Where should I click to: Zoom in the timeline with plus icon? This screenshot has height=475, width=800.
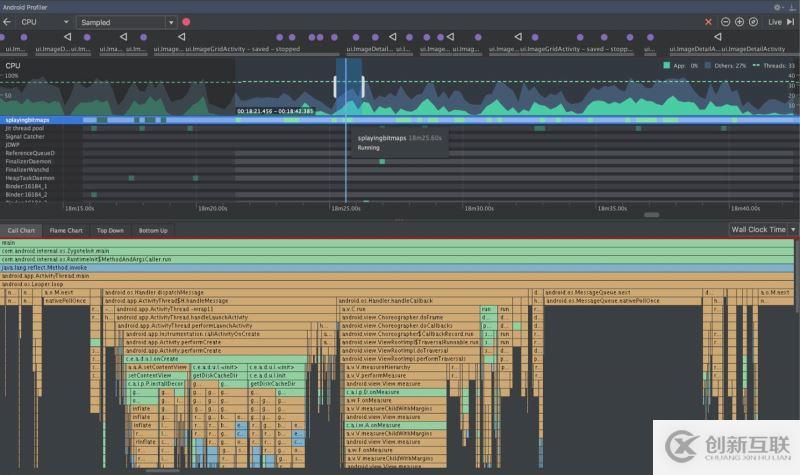(739, 21)
